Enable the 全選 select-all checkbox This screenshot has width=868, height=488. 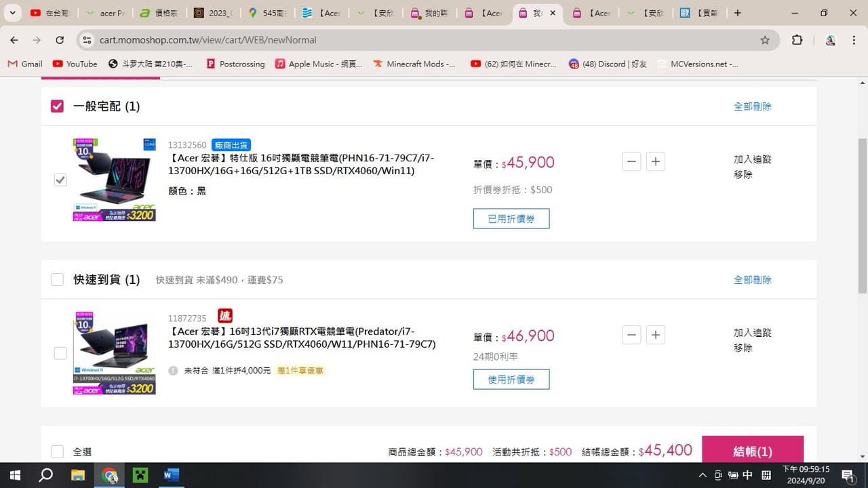click(57, 451)
